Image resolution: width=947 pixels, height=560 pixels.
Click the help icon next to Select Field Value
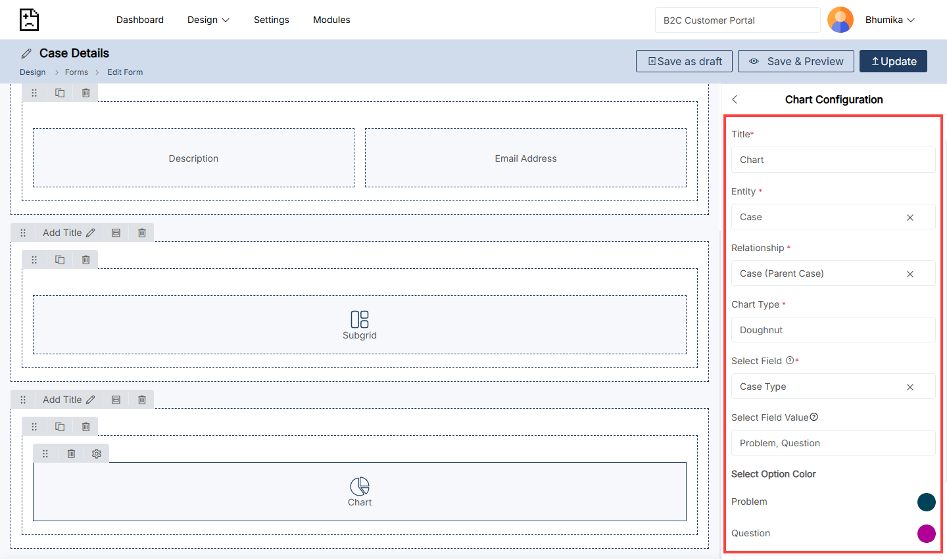coord(814,417)
